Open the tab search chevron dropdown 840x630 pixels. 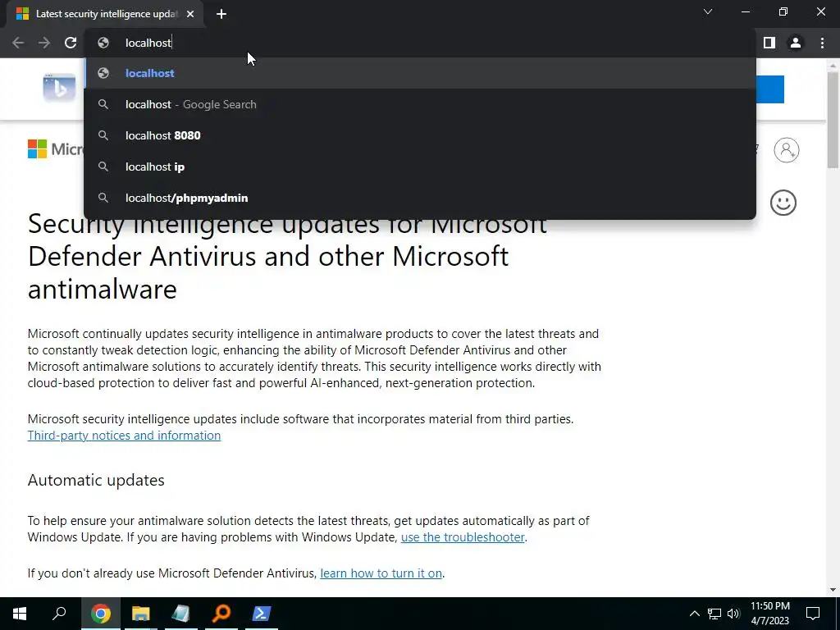708,11
